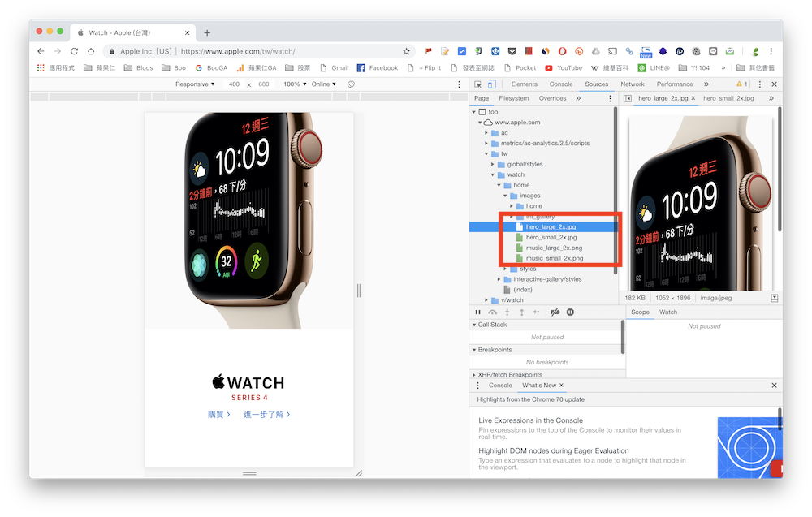
Task: Show more open file tabs
Action: [771, 98]
